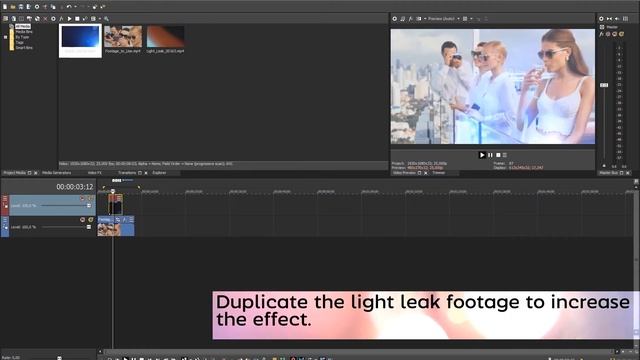Select the All Media tree item
Screen dimensions: 640x360
(x=23, y=26)
